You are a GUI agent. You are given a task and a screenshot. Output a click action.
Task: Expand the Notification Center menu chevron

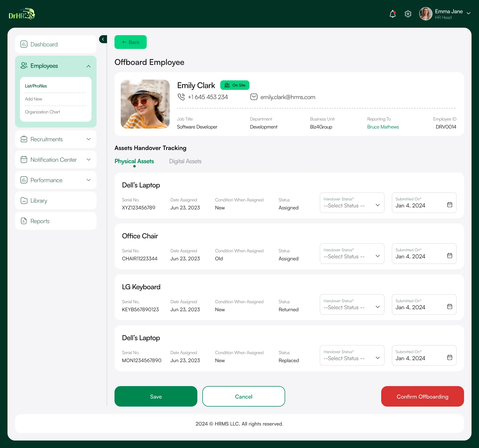pos(89,159)
